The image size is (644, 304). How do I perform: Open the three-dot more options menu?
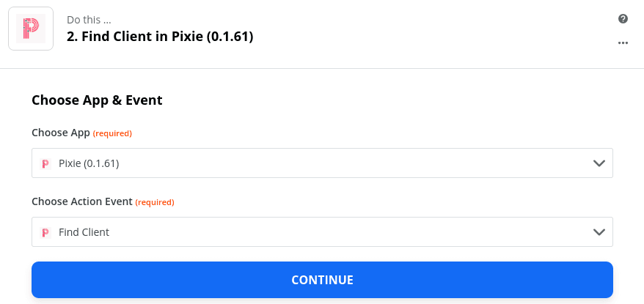coord(623,42)
